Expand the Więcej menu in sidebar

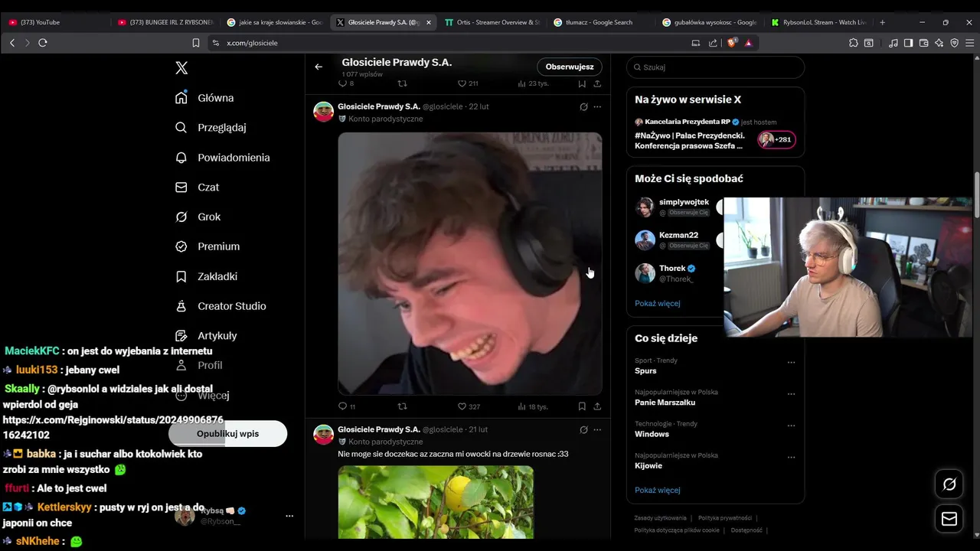click(203, 396)
